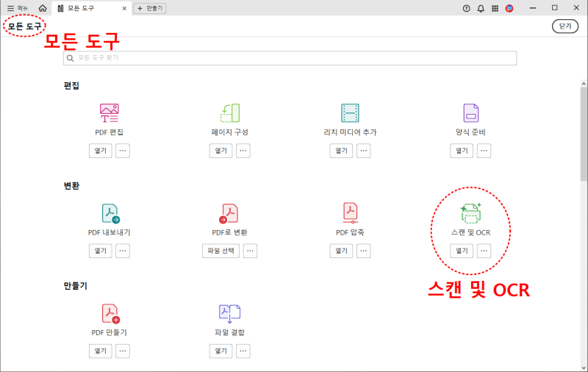Click the 페이지 구성 label text
The image size is (588, 372).
tap(229, 132)
